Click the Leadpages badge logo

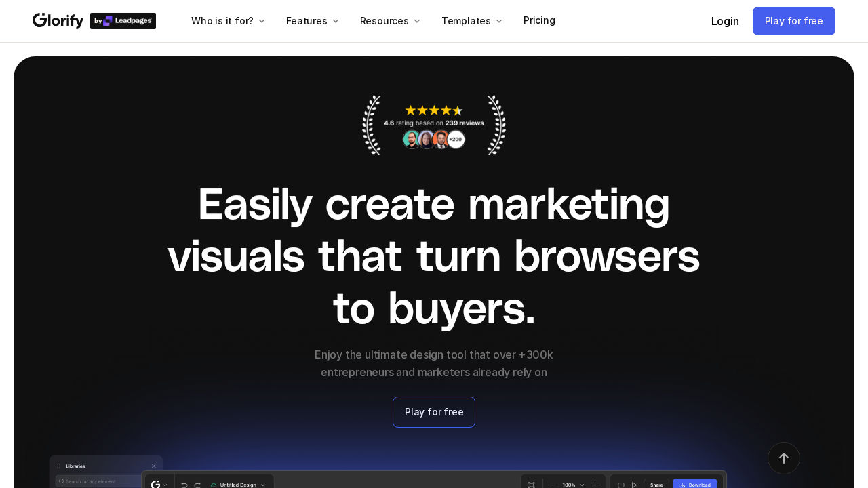[x=123, y=21]
